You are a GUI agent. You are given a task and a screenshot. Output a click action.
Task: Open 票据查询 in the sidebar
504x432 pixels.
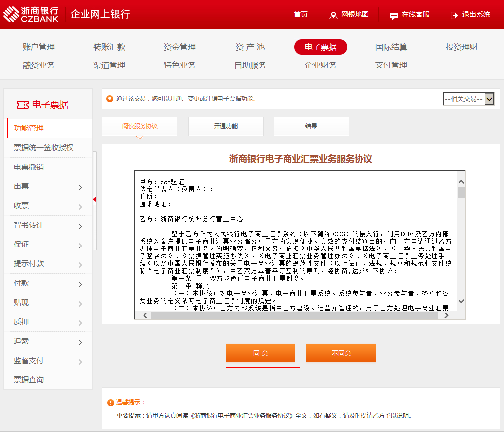pyautogui.click(x=29, y=380)
